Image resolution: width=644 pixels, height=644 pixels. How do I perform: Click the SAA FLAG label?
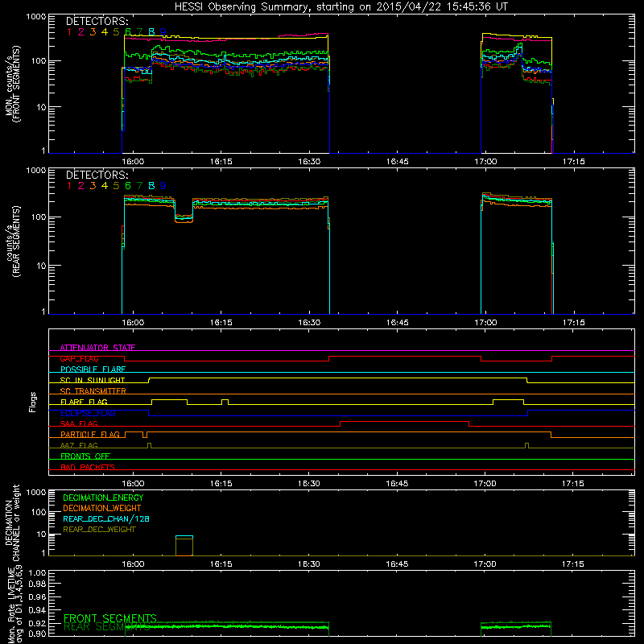[79, 423]
